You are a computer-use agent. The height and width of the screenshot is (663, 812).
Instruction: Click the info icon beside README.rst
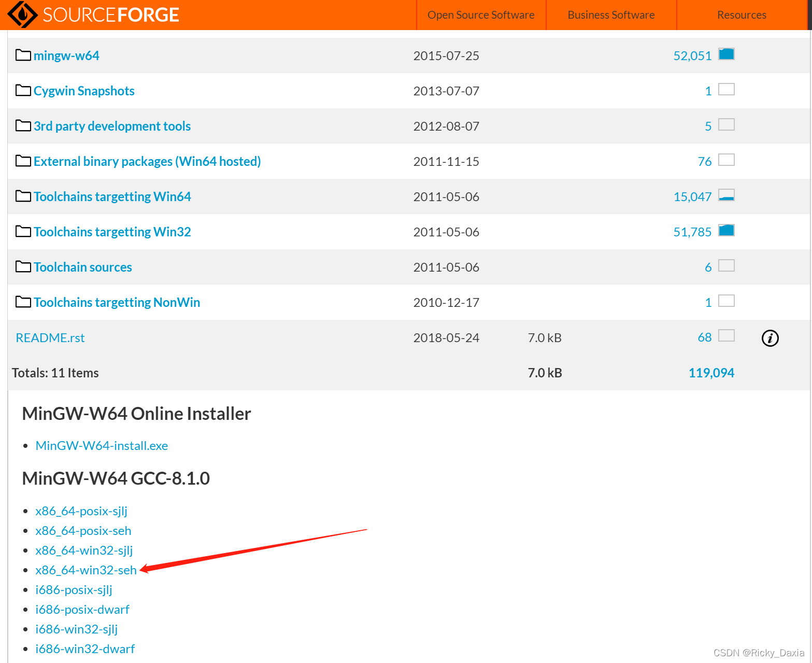[770, 338]
